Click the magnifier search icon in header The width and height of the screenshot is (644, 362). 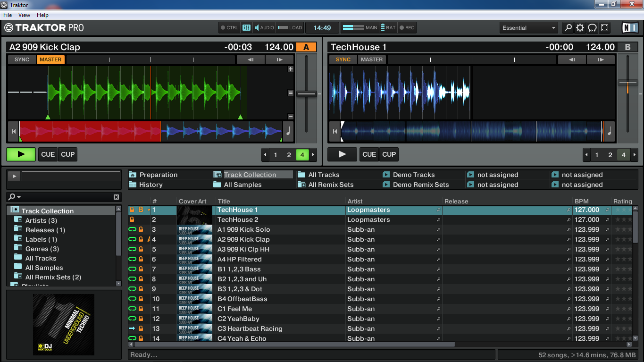coord(568,28)
